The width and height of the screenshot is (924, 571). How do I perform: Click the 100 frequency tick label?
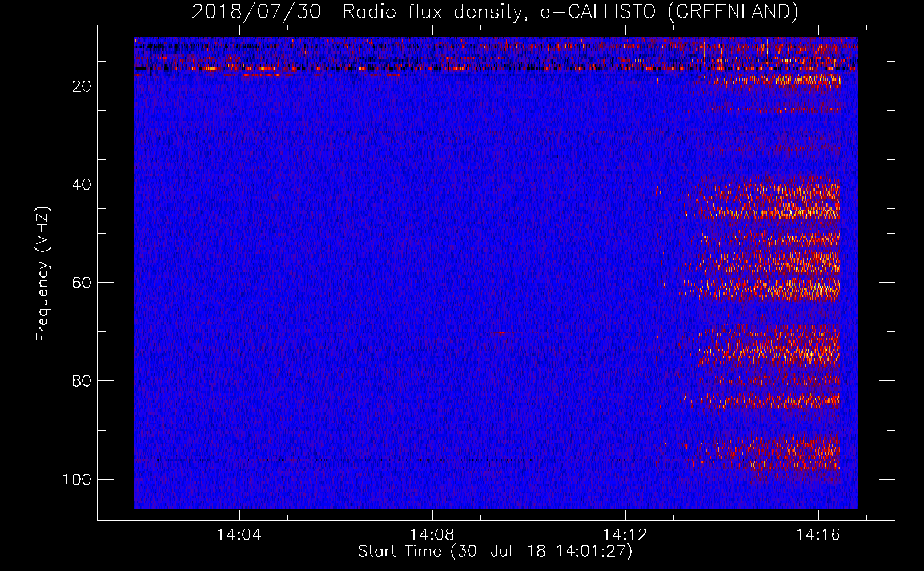click(x=77, y=479)
